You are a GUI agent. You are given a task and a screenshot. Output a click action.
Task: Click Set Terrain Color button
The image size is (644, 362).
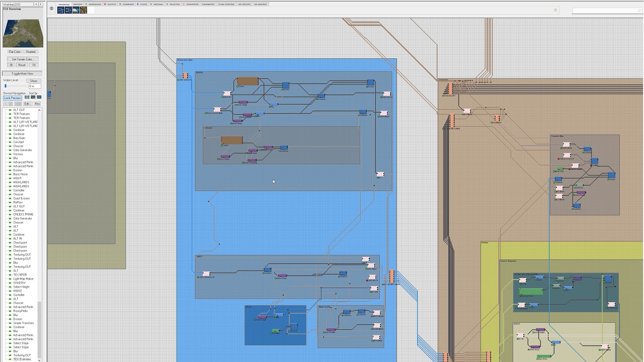[x=23, y=59]
